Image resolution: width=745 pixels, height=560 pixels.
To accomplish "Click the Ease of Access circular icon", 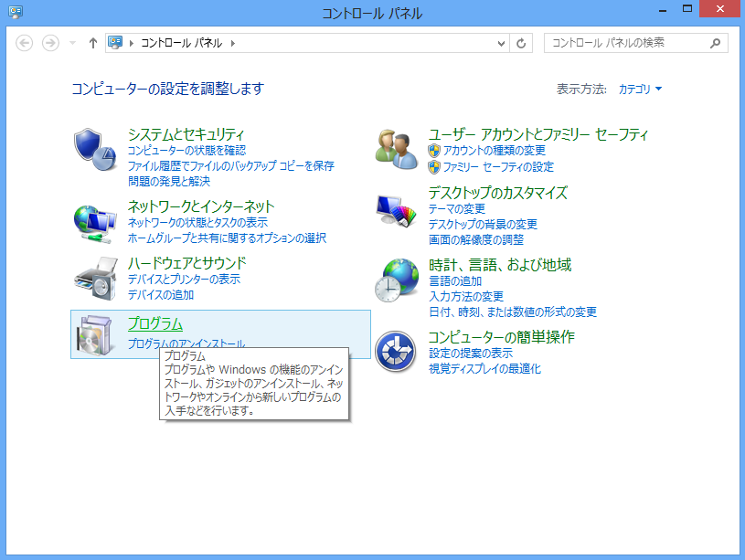I will [x=396, y=352].
